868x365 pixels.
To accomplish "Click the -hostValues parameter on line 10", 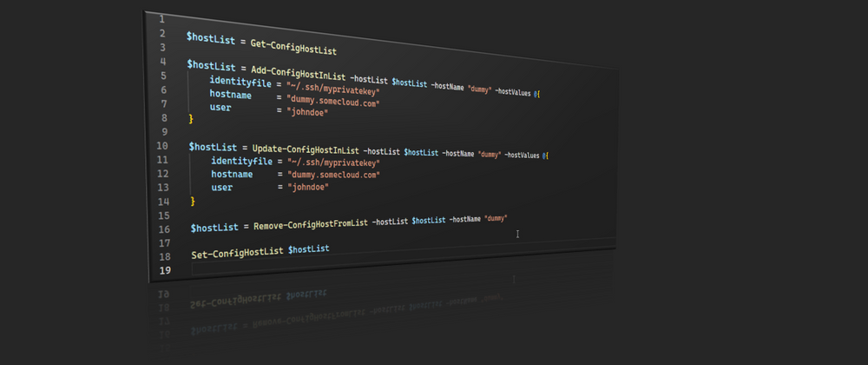I will tap(523, 154).
